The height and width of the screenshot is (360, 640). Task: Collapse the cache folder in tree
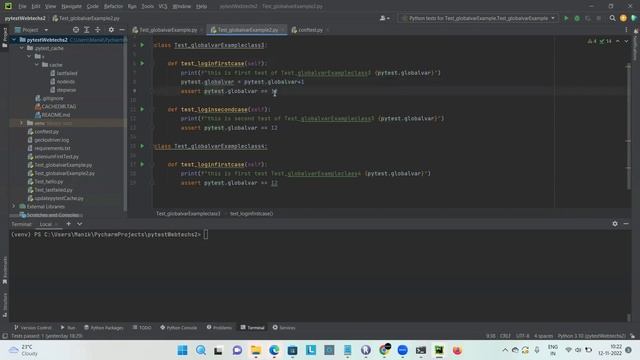click(x=37, y=65)
